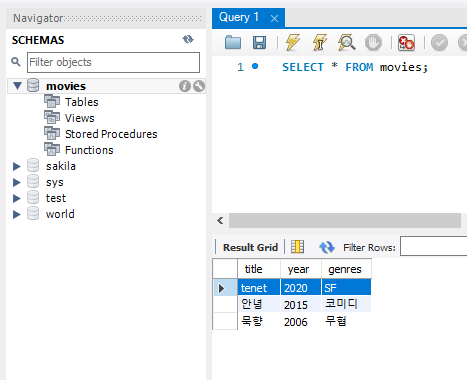Execute the query with the lightning bolt icon

[293, 42]
